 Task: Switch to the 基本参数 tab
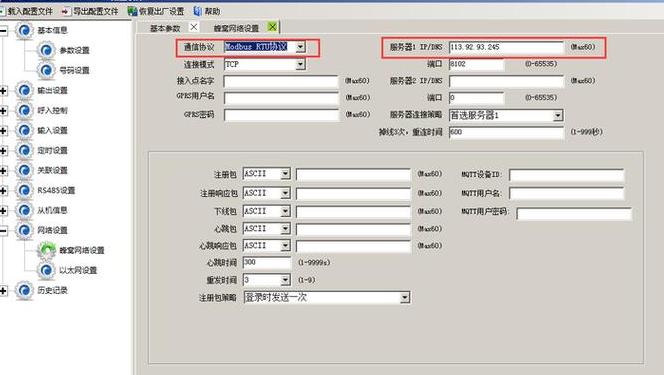click(x=165, y=28)
